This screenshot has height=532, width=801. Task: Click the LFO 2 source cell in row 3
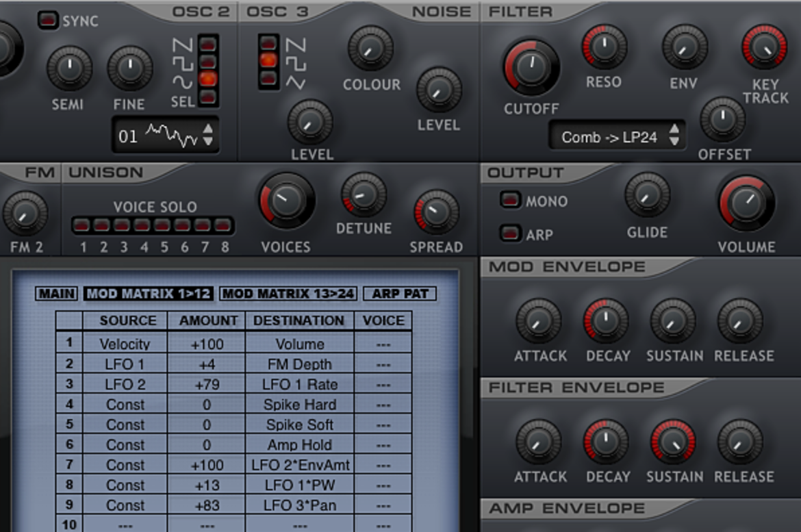[125, 384]
